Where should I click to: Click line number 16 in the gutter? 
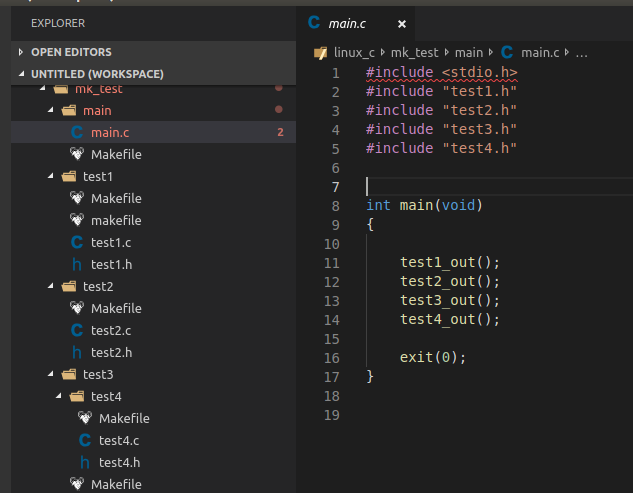point(331,358)
